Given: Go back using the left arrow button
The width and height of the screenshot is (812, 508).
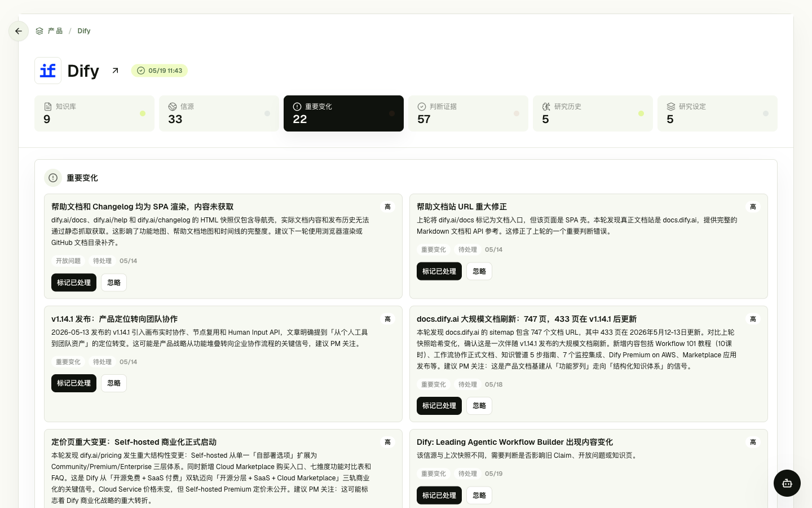Looking at the screenshot, I should tap(19, 31).
